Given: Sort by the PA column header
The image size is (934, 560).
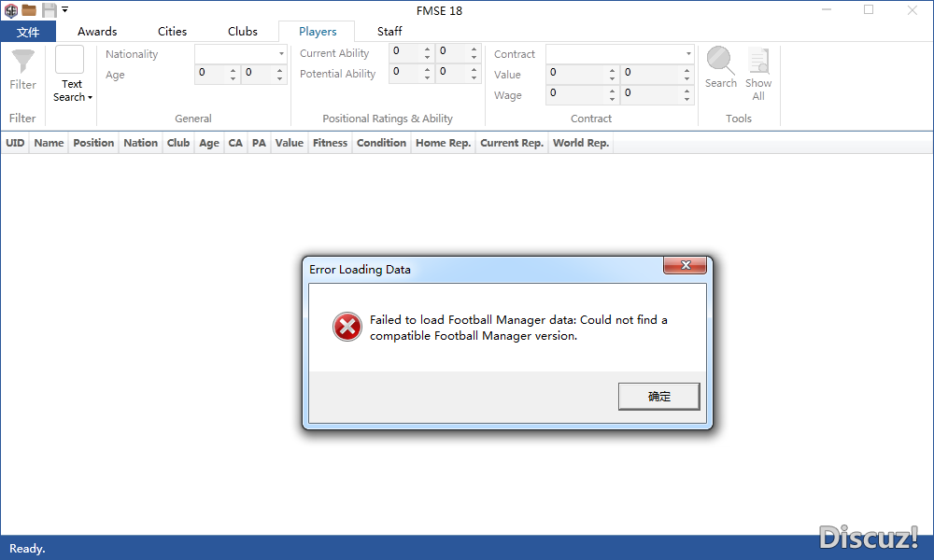Looking at the screenshot, I should (259, 143).
